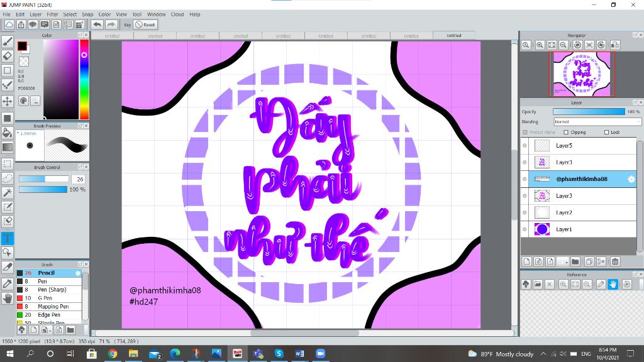Select the rectangular Select tool

tap(8, 164)
